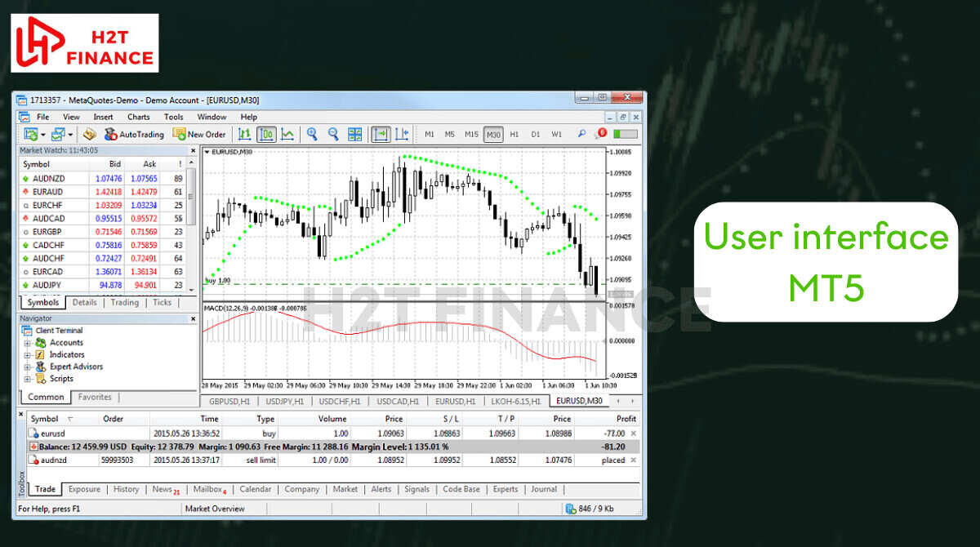
Task: Select the M15 timeframe
Action: (x=471, y=134)
